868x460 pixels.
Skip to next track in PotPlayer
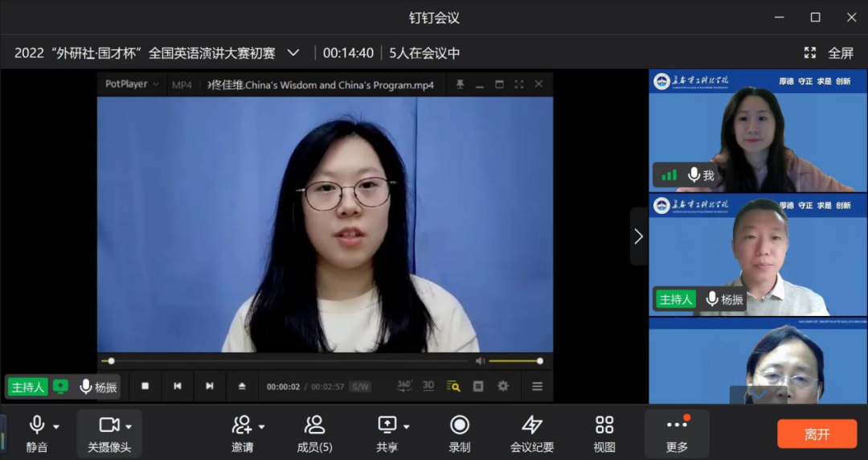click(209, 386)
